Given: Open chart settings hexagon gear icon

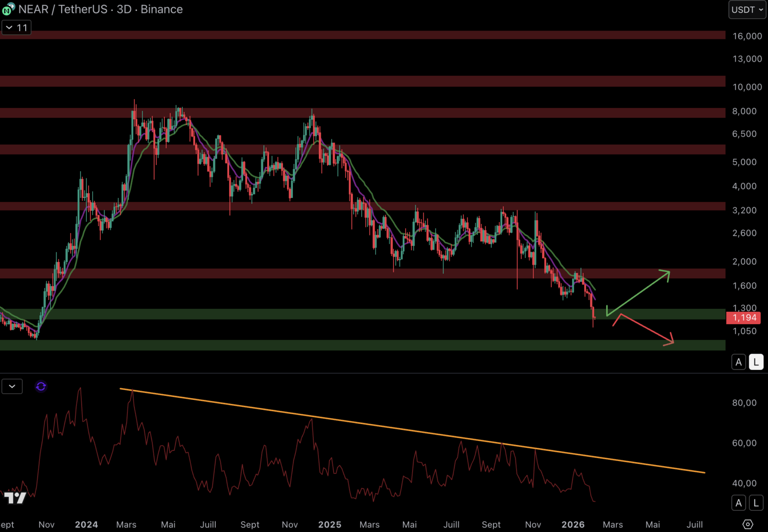Looking at the screenshot, I should pos(747,524).
